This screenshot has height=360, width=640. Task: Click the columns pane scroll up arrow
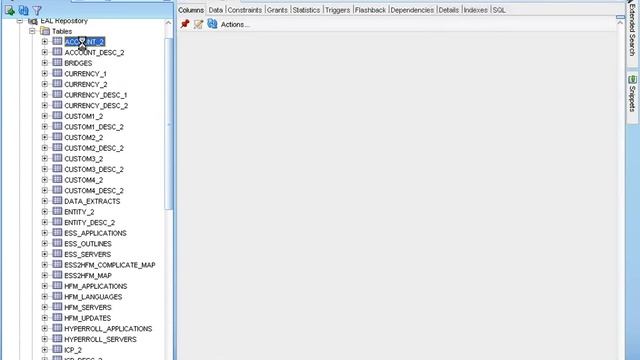620,23
